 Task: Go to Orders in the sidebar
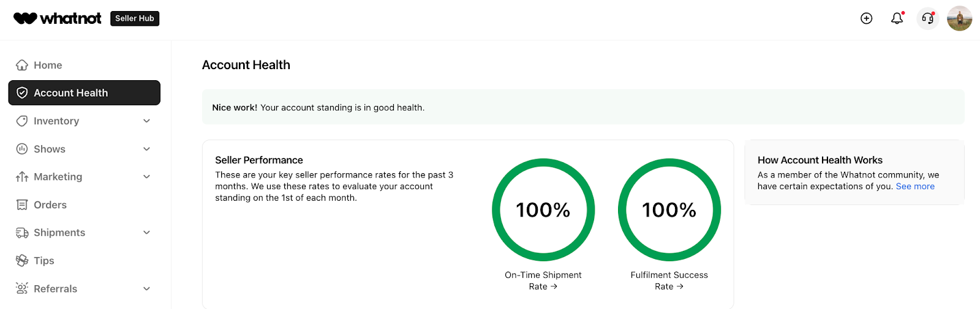[50, 205]
